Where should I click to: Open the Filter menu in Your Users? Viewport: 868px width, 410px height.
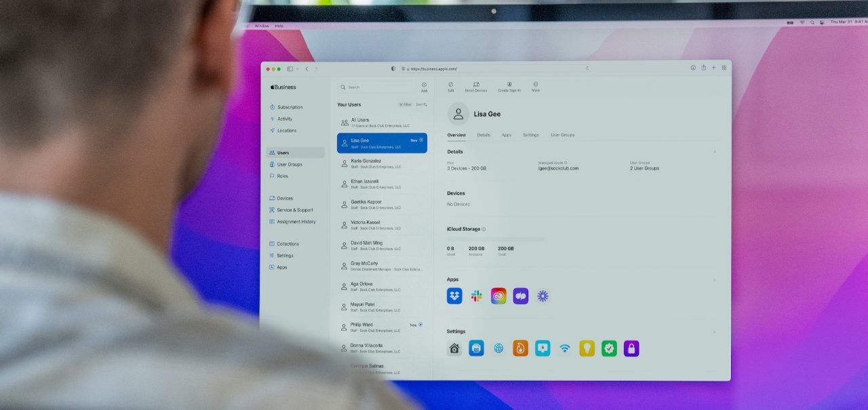click(x=405, y=105)
